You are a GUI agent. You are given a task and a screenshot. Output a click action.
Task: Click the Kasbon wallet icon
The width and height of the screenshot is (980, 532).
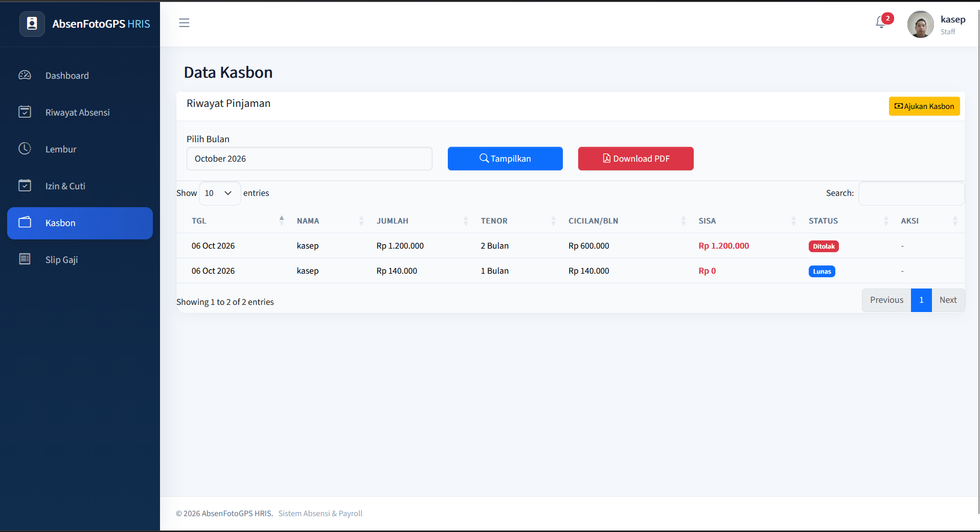[x=25, y=223]
